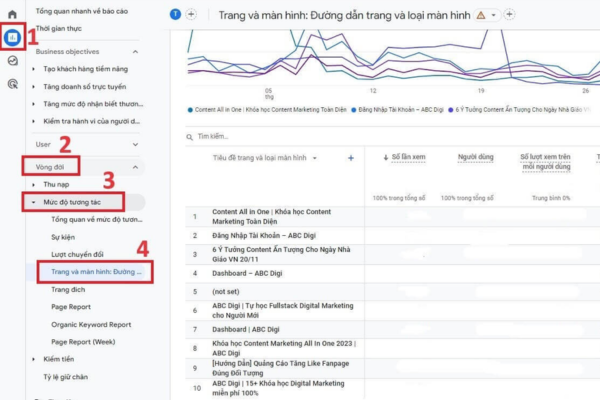Click the Tìm kiếm search field
The height and width of the screenshot is (400, 600).
(x=392, y=137)
